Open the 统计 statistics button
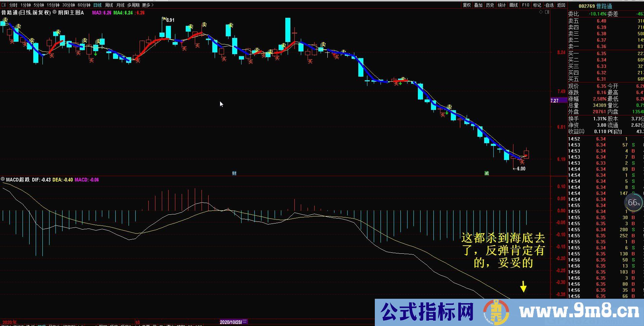The image size is (644, 326). coord(502,5)
